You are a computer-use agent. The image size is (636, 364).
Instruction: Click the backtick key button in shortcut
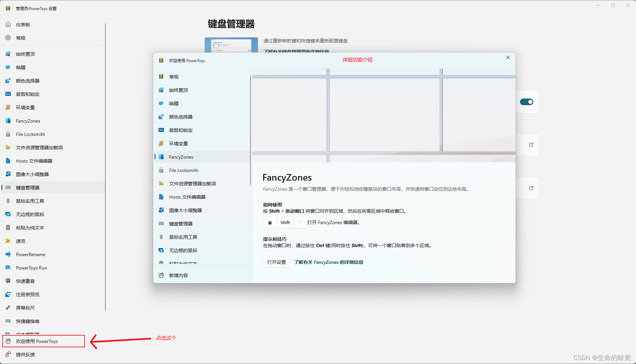click(301, 223)
